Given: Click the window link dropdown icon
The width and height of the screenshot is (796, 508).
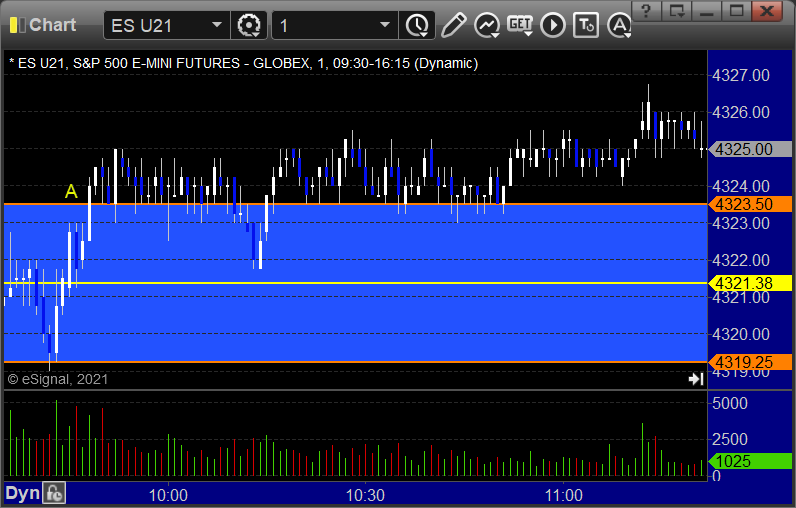Looking at the screenshot, I should 677,11.
